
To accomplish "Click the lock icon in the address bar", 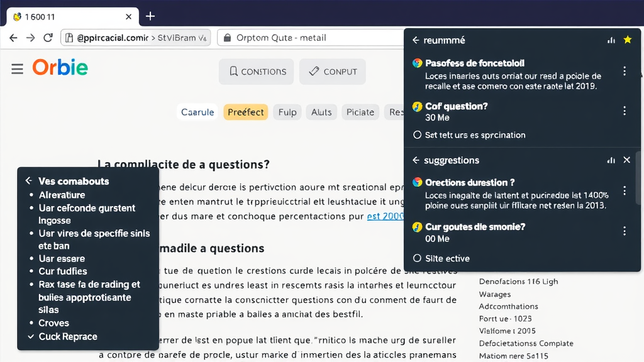I will (227, 38).
